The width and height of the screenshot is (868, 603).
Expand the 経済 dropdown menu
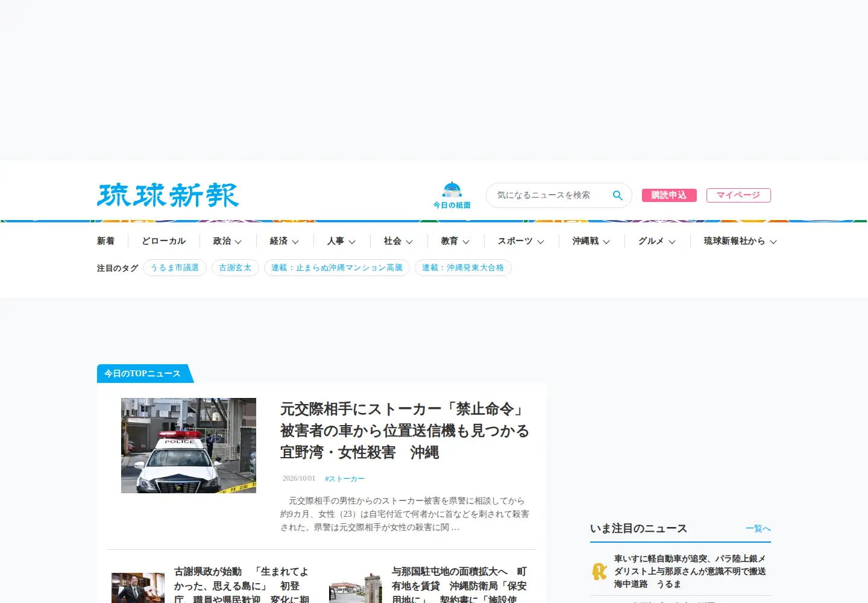285,241
